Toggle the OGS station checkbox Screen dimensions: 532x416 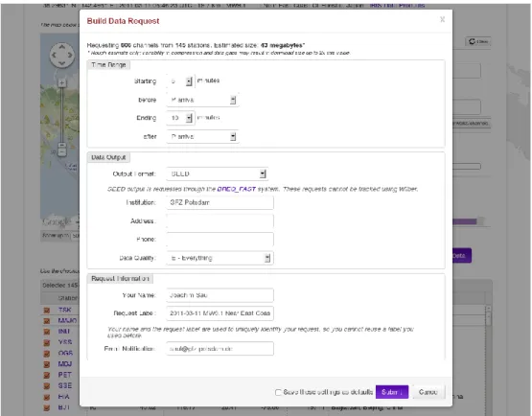point(47,354)
